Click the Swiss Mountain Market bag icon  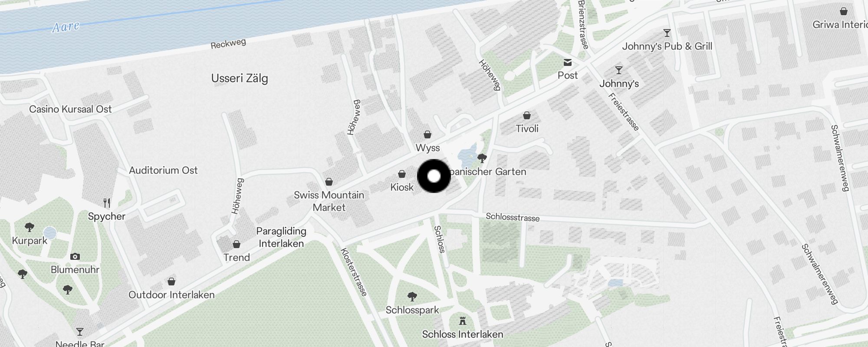[x=329, y=181]
